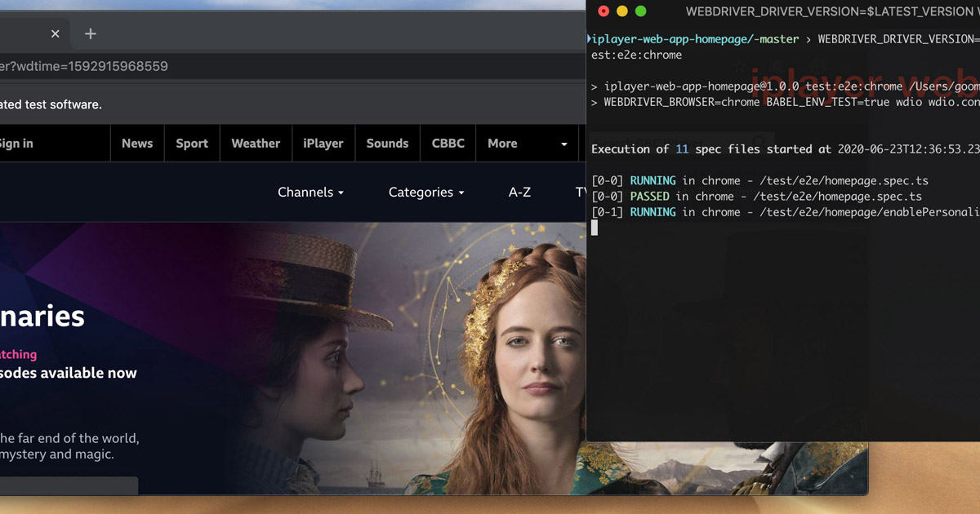Click the Chrome address bar URL

click(x=84, y=66)
